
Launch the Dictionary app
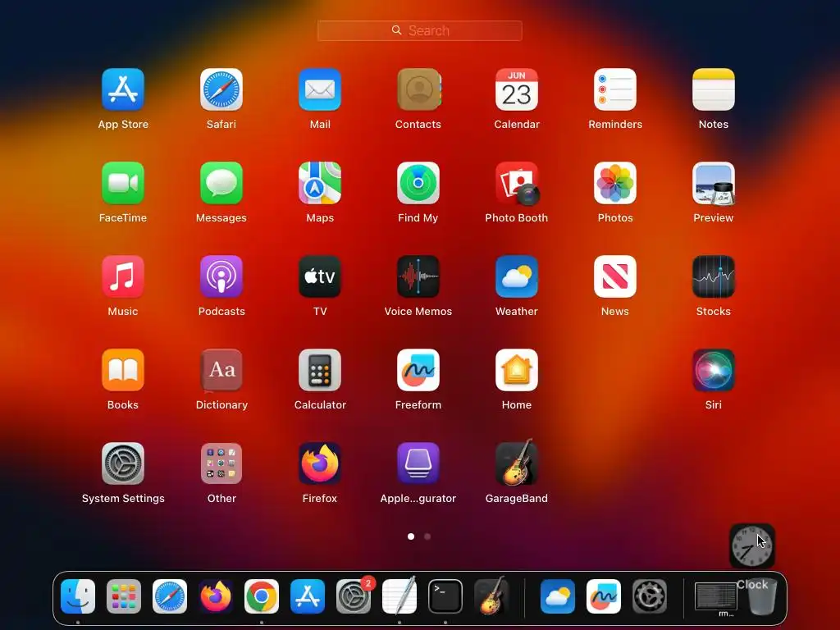[221, 370]
